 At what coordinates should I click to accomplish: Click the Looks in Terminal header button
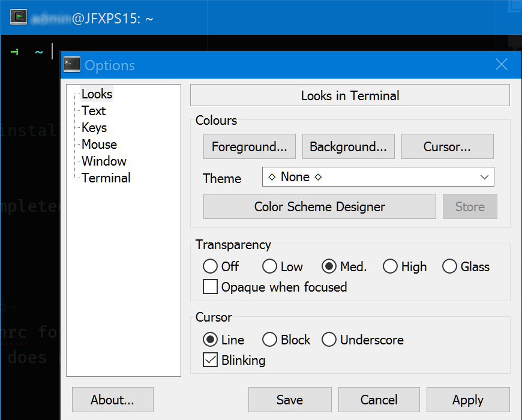tap(350, 95)
